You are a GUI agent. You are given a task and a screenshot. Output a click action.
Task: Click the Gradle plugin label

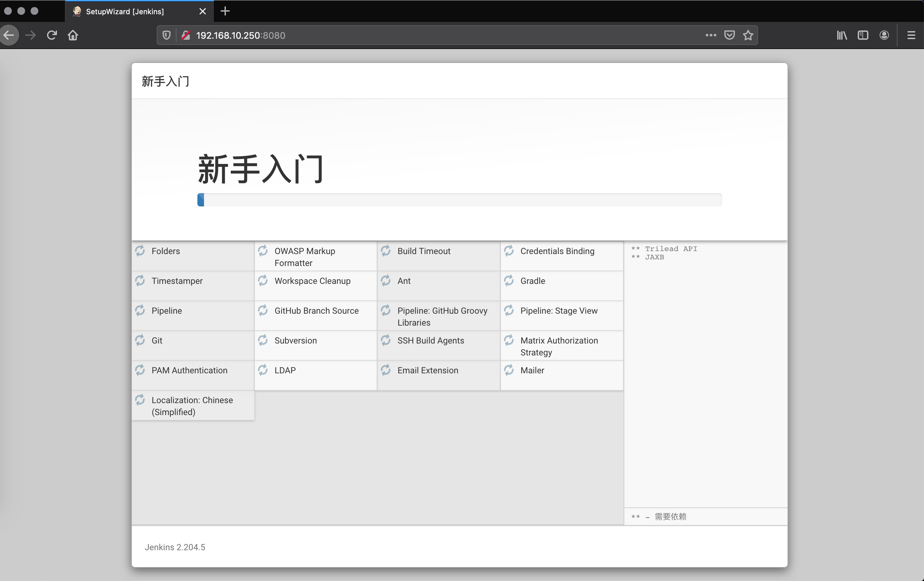533,281
